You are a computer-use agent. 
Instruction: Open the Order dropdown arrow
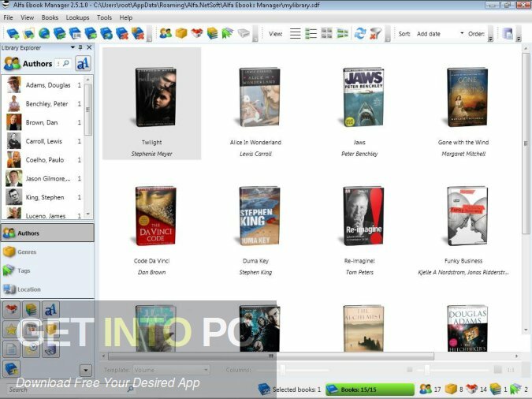tap(490, 38)
